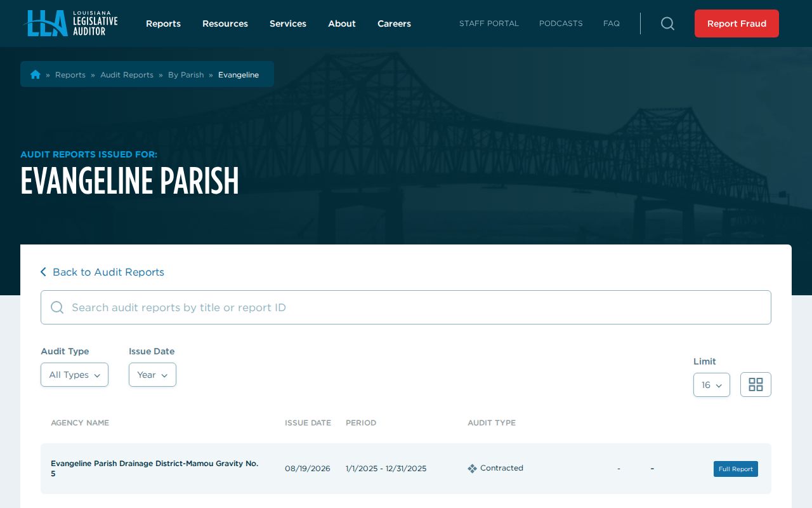This screenshot has width=812, height=508.
Task: Click the period 1/1/2025 - 12/31/2025
Action: [x=386, y=469]
